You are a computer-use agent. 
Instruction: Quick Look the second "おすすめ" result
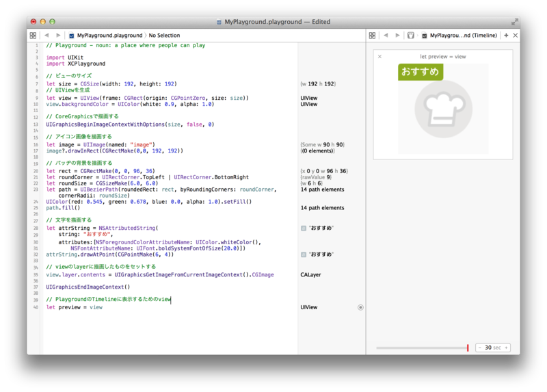[x=304, y=254]
